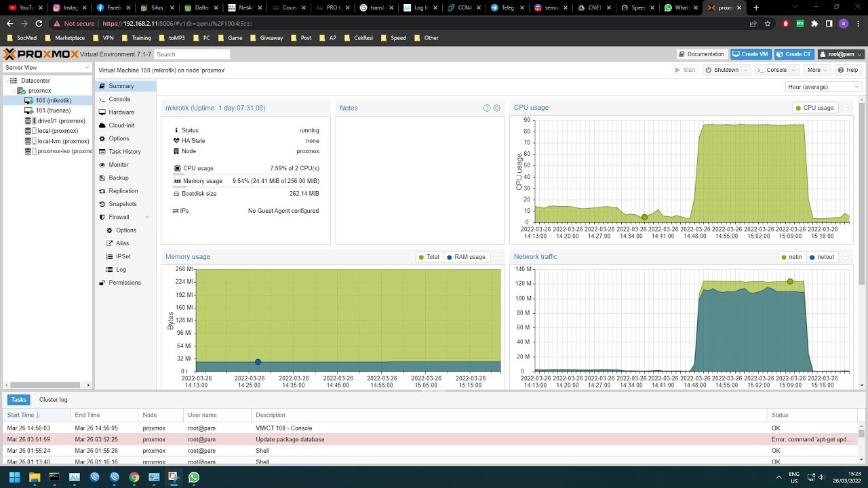The image size is (868, 488).
Task: Open the root@pam user menu
Action: [842, 54]
